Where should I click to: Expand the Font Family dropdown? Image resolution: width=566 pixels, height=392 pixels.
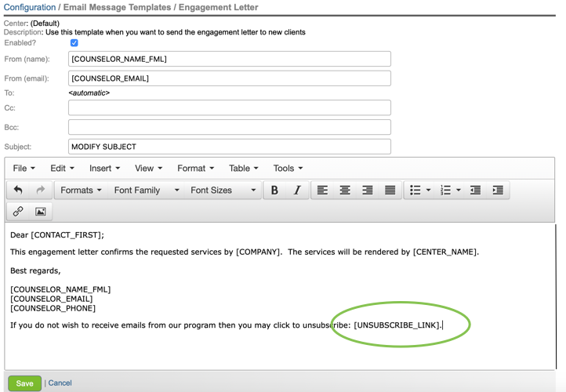pos(147,191)
